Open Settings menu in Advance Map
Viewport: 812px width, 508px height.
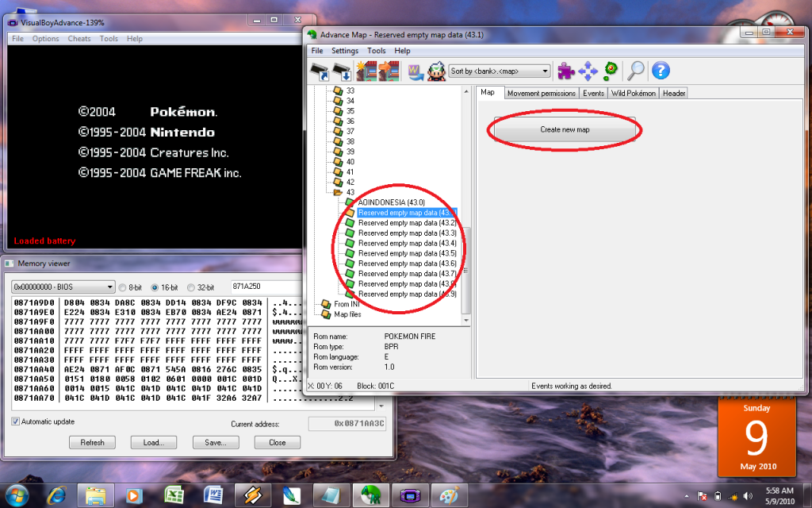[345, 51]
